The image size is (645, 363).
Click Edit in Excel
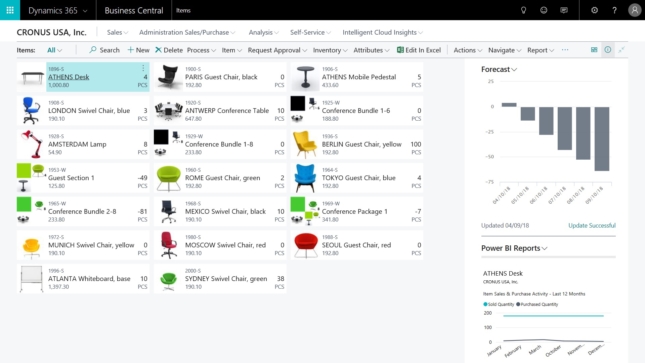(419, 50)
